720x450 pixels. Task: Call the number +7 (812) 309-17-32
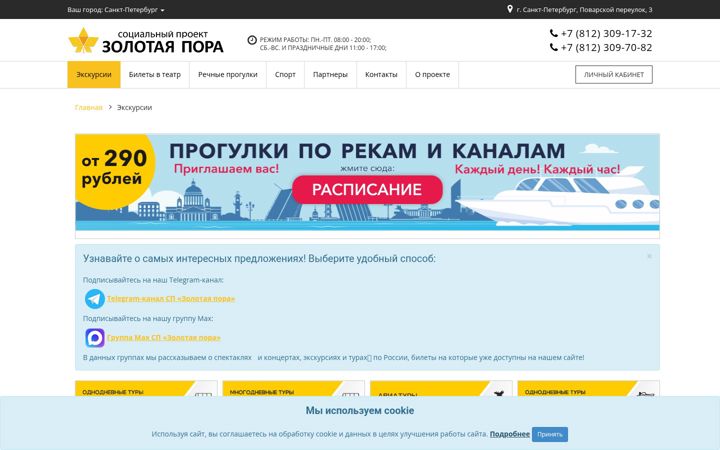point(606,34)
